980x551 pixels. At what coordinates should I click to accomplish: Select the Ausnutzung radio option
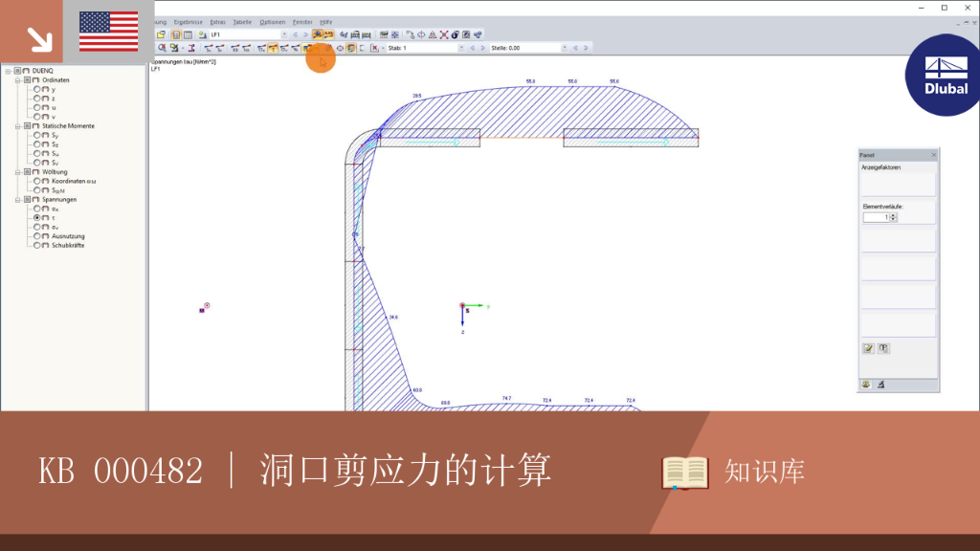[x=37, y=236]
